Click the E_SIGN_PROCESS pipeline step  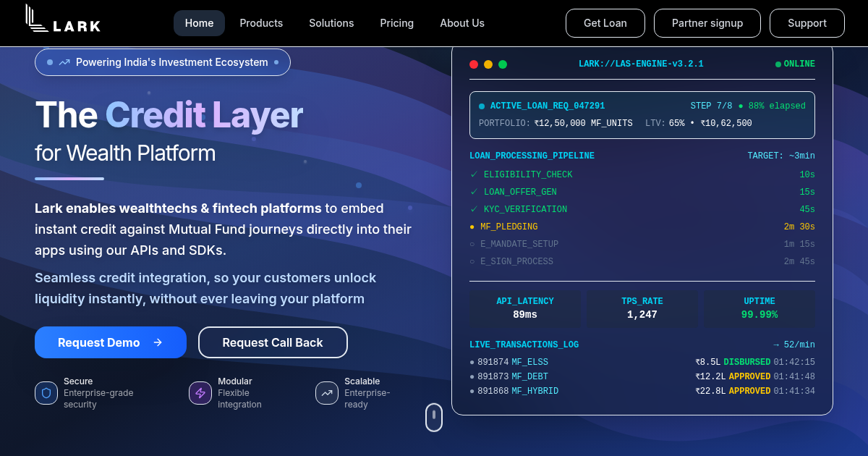click(642, 261)
